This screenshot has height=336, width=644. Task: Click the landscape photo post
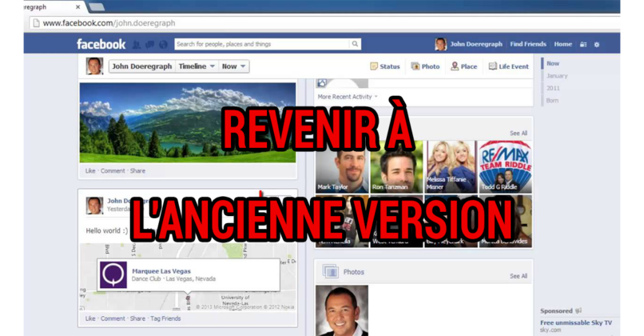tap(188, 122)
